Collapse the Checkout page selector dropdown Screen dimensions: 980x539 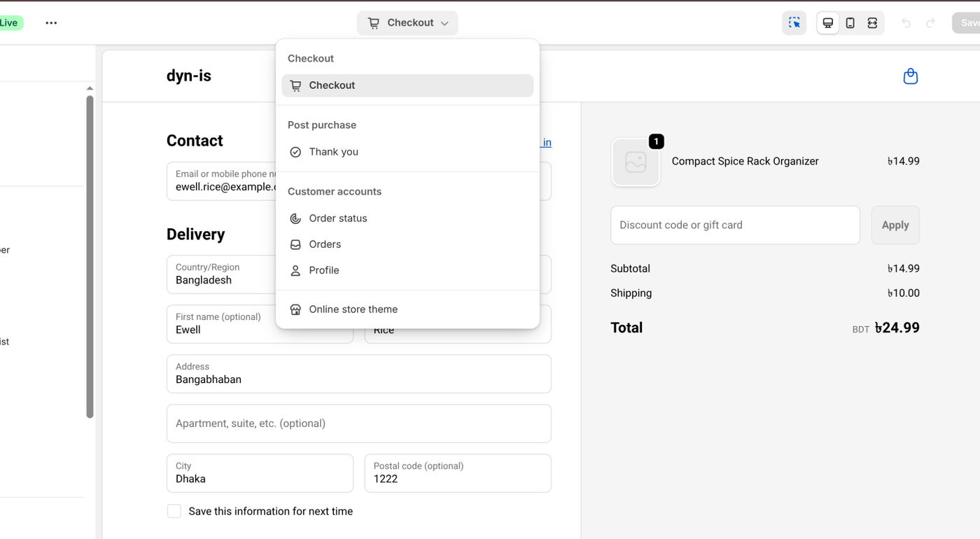[407, 23]
